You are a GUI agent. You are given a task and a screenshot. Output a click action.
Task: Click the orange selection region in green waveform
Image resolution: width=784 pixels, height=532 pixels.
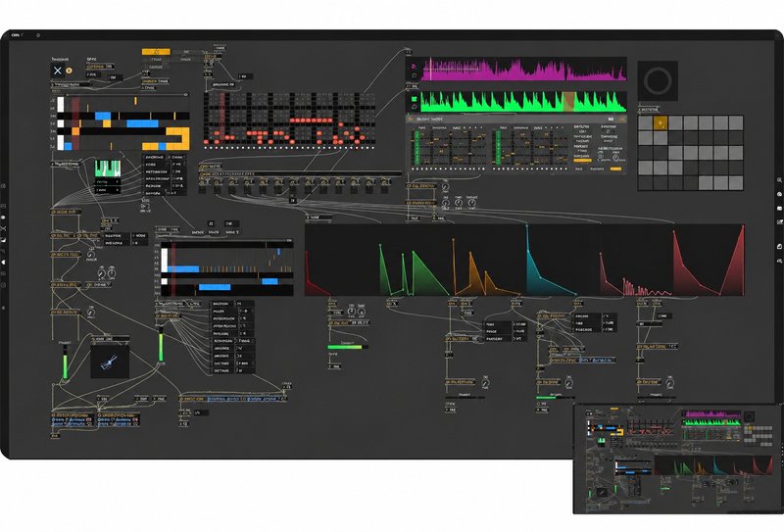tap(569, 102)
